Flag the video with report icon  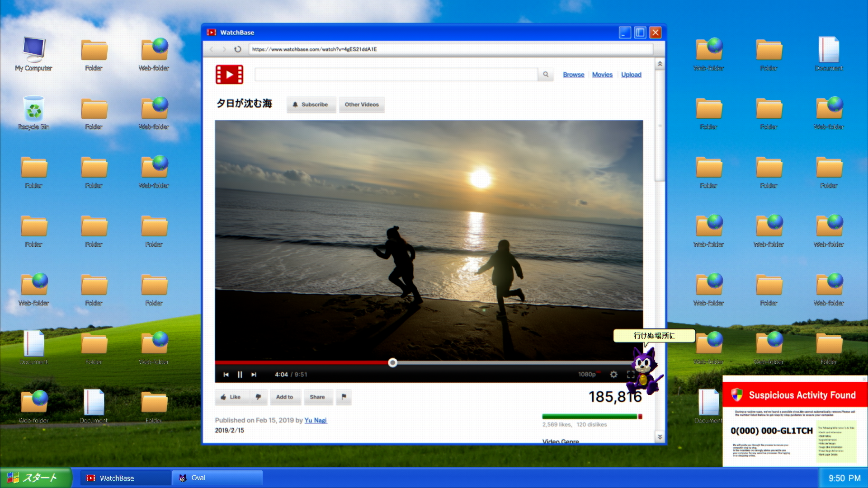coord(344,397)
